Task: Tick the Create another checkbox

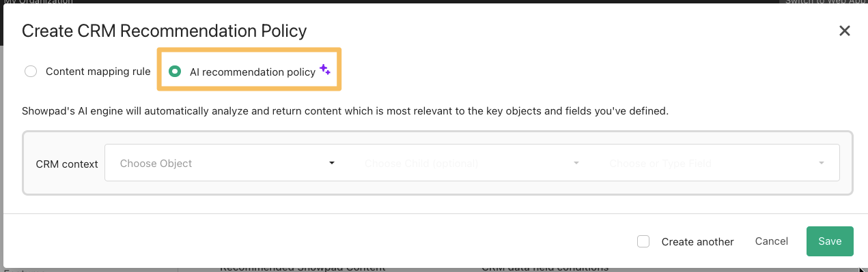Action: point(643,241)
